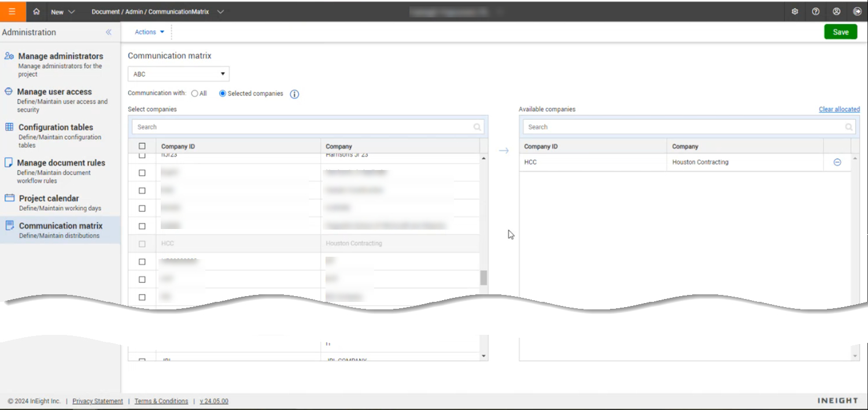Open the ABC company dropdown

click(x=179, y=74)
